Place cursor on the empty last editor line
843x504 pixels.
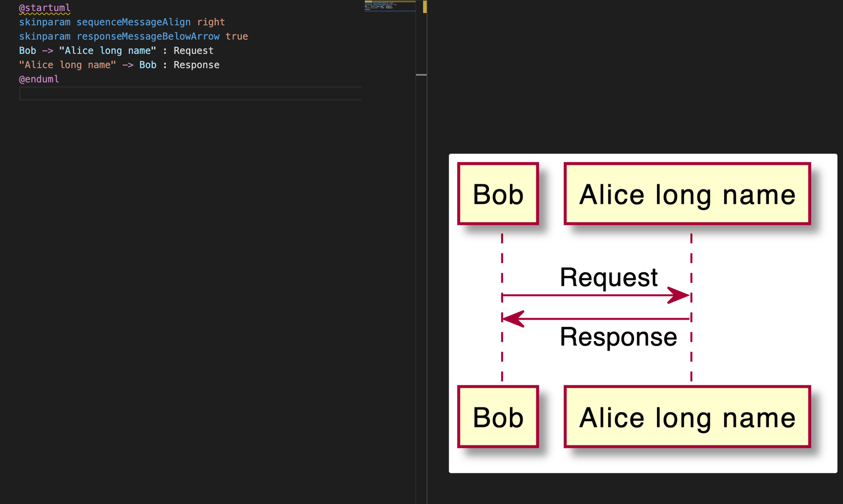(x=190, y=93)
